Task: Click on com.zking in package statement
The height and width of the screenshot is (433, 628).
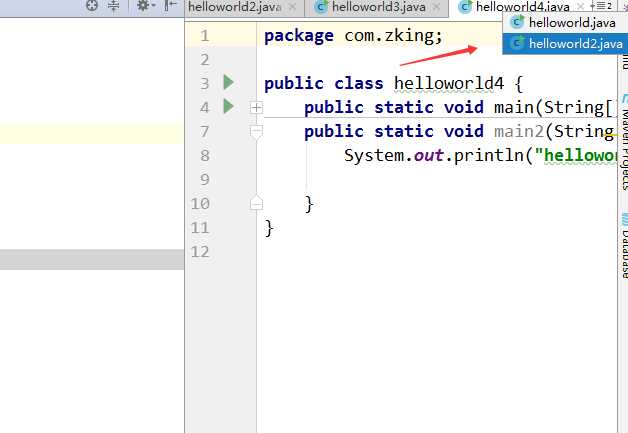Action: (x=389, y=36)
